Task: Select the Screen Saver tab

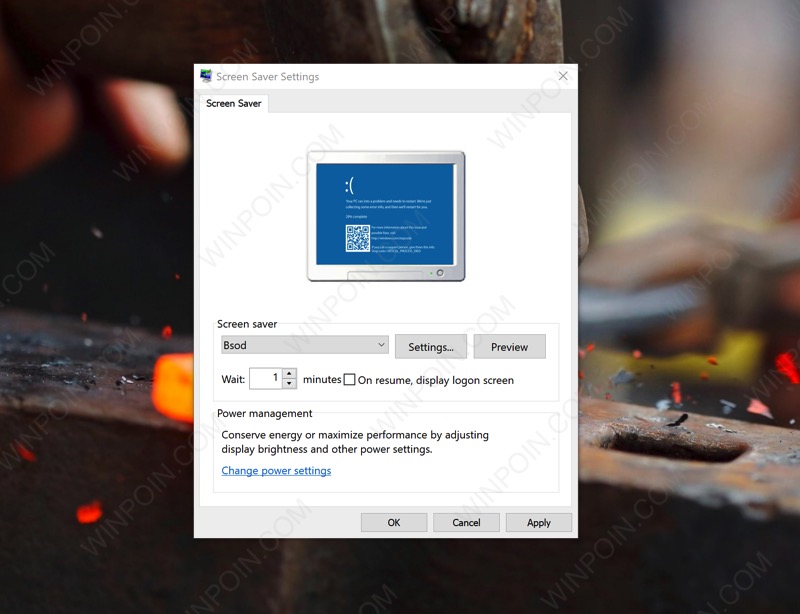Action: (234, 103)
